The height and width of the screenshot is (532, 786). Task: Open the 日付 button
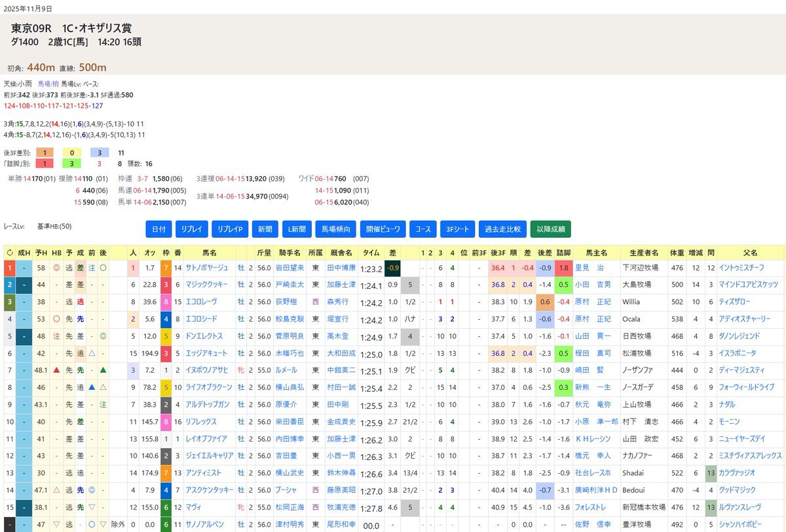click(159, 229)
